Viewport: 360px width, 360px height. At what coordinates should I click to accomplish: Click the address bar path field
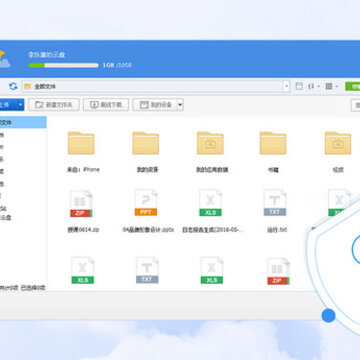coord(152,86)
